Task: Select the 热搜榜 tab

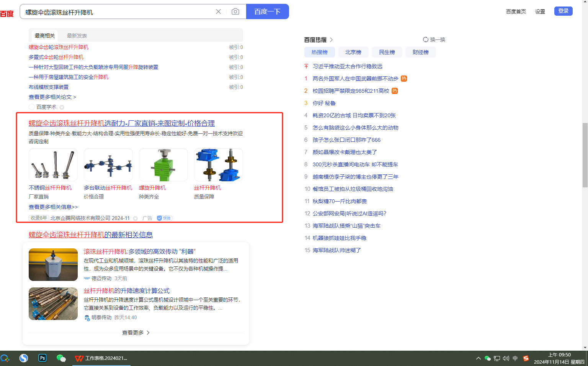Action: pos(320,52)
